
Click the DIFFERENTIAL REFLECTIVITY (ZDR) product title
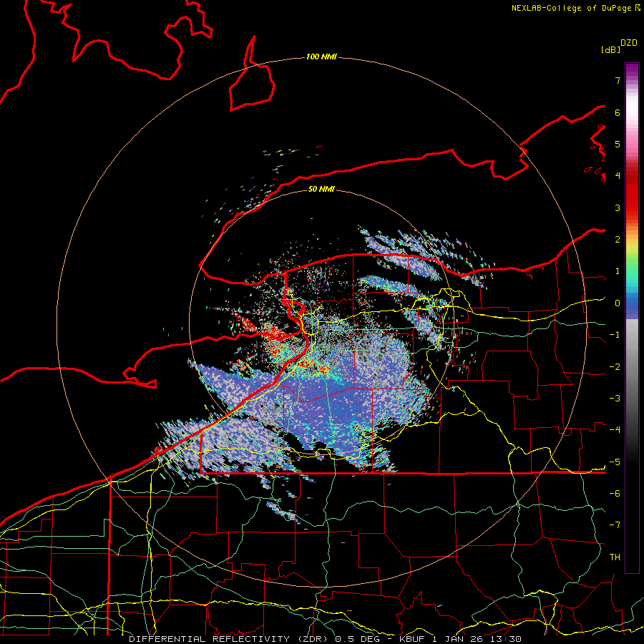229,639
